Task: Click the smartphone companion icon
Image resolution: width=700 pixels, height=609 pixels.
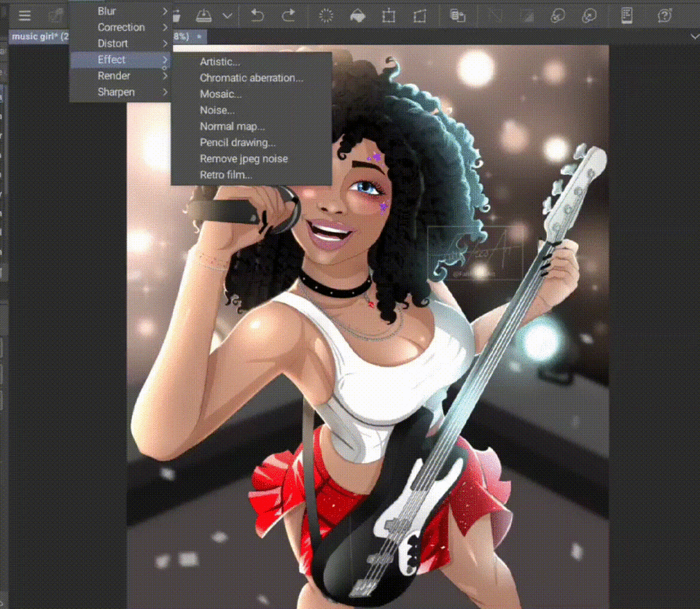Action: click(x=627, y=15)
